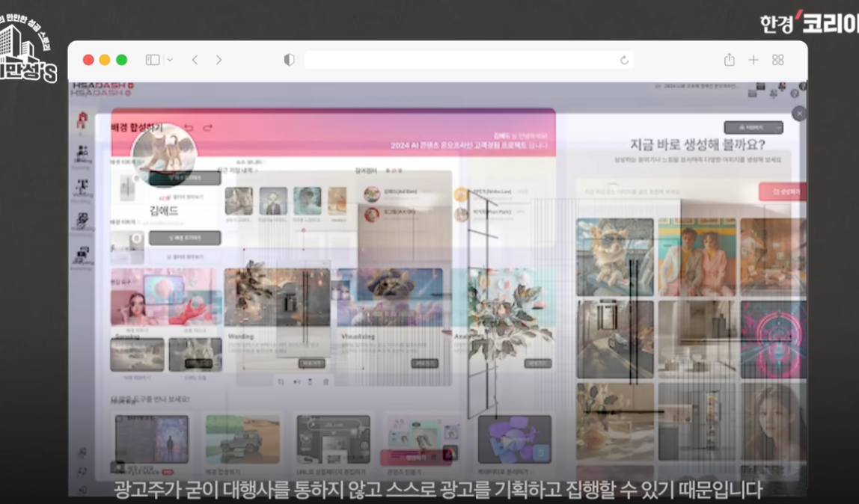Open a new tab with plus icon
Image resolution: width=859 pixels, height=504 pixels.
coord(753,60)
